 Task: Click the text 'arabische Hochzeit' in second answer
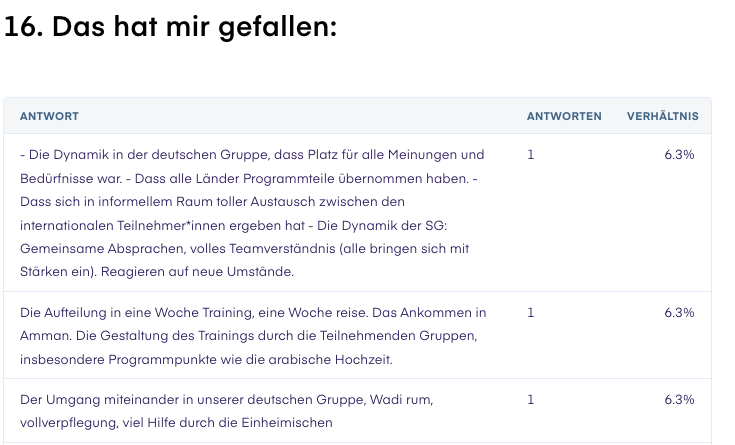(330, 360)
